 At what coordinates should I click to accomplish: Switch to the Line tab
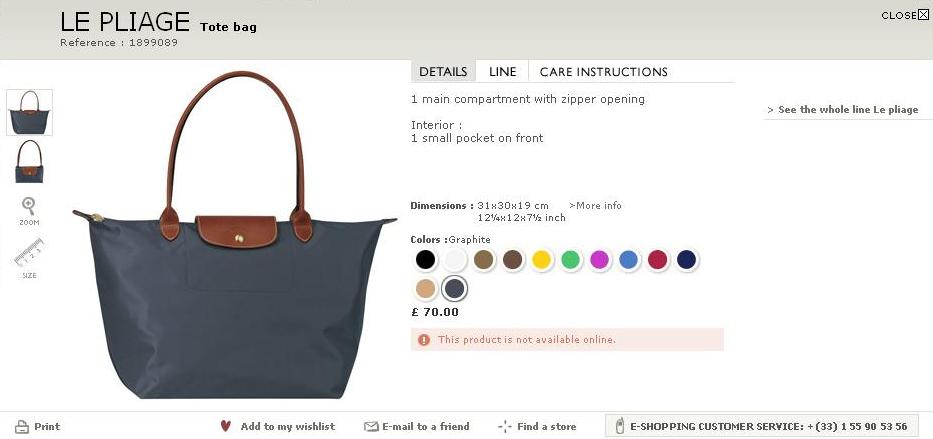click(x=502, y=72)
